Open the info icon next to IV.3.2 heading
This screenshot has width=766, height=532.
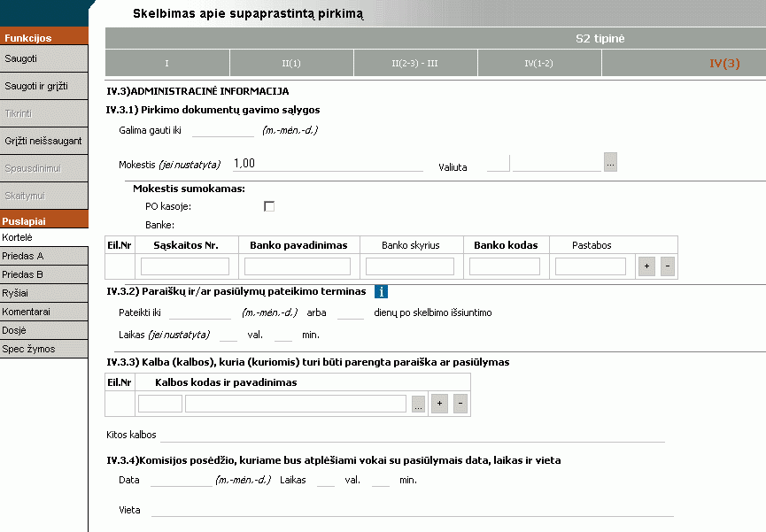pos(381,291)
